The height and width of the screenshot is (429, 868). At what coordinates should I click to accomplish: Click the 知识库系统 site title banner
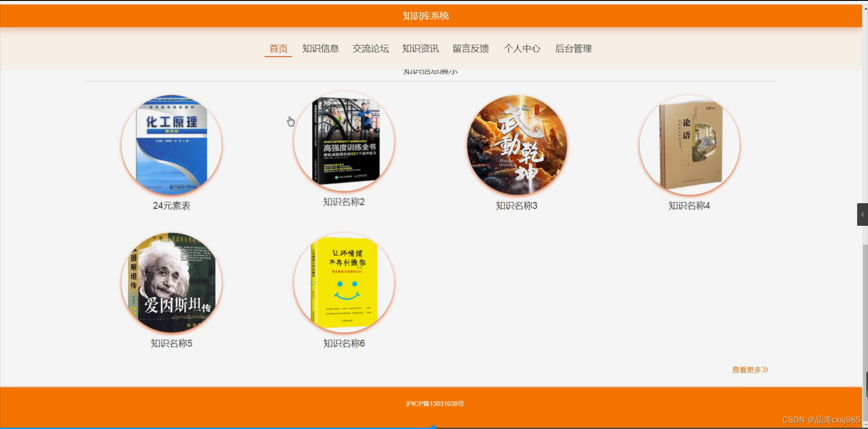click(425, 16)
